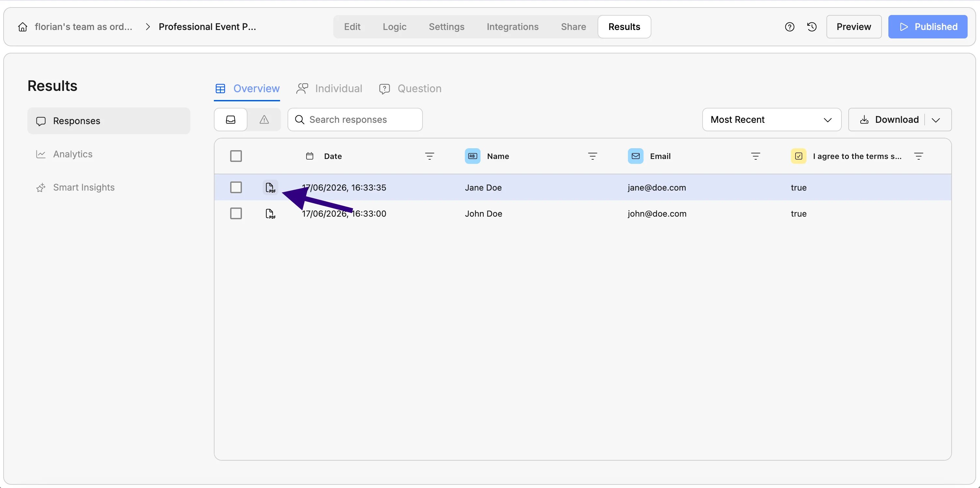This screenshot has height=488, width=980.
Task: Open Smart Insights in the sidebar
Action: click(109, 187)
